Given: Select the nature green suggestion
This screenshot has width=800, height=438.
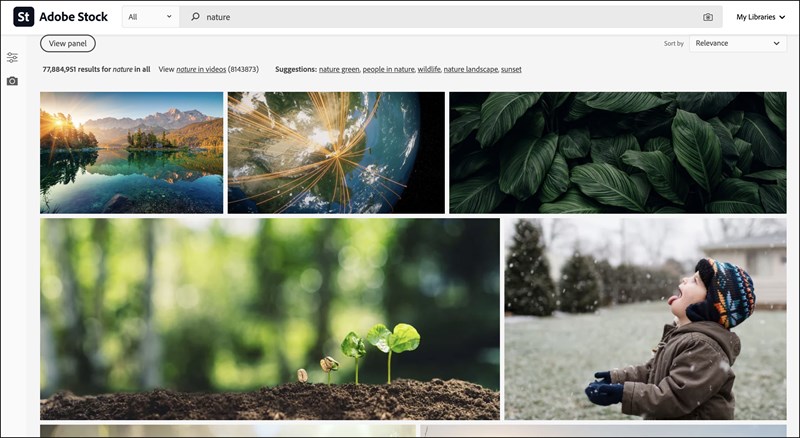Looking at the screenshot, I should [x=339, y=69].
